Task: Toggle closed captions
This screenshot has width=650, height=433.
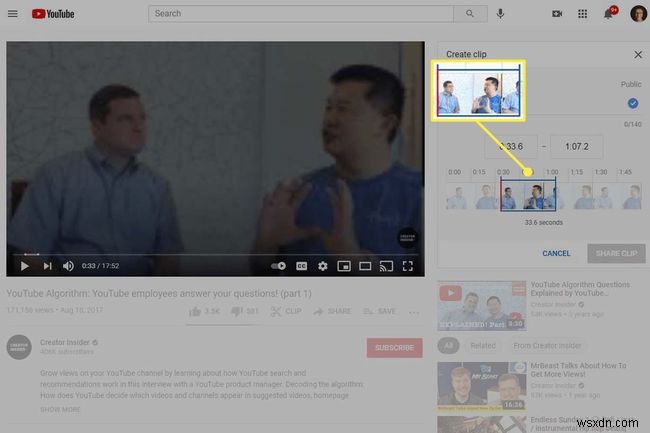Action: click(301, 266)
